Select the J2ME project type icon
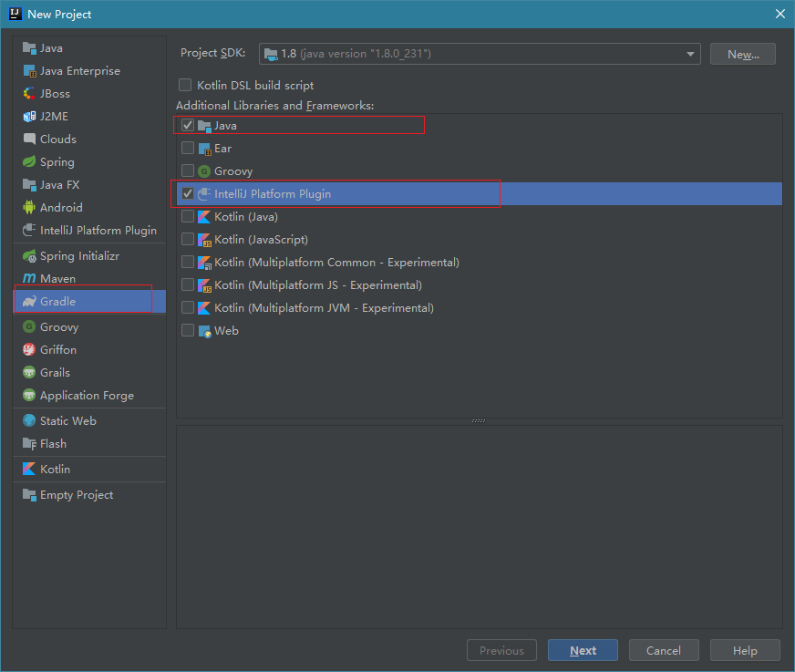This screenshot has height=672, width=795. pyautogui.click(x=29, y=117)
